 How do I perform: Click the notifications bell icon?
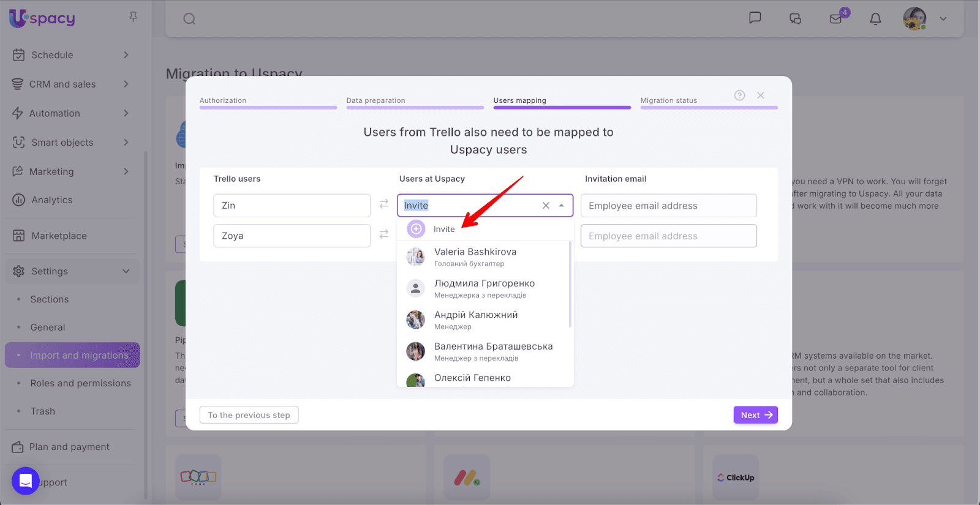[875, 19]
